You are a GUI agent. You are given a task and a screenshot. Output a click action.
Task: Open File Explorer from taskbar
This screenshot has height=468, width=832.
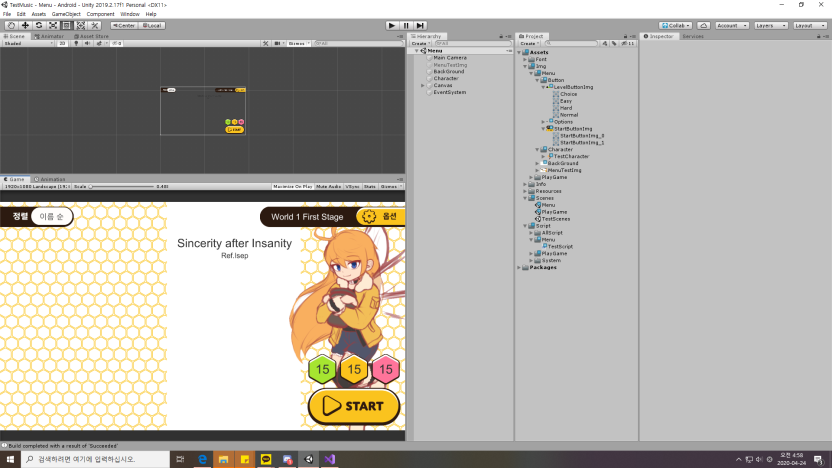(x=223, y=459)
